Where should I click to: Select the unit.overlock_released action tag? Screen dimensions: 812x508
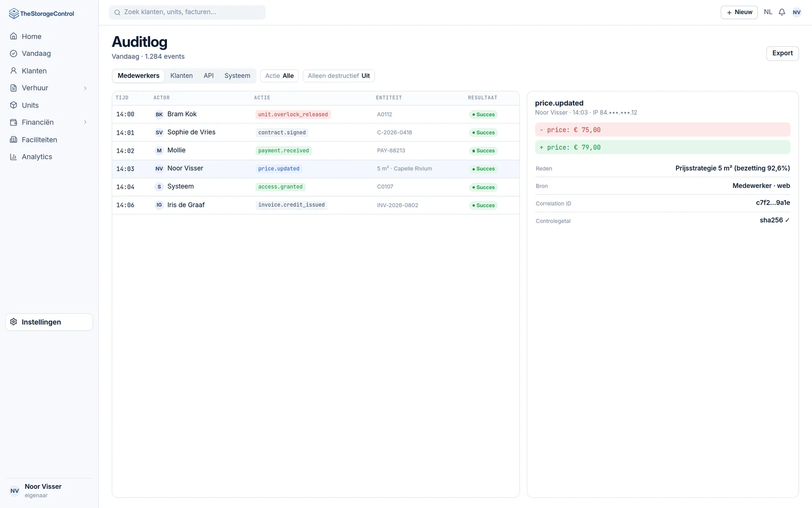(x=293, y=115)
